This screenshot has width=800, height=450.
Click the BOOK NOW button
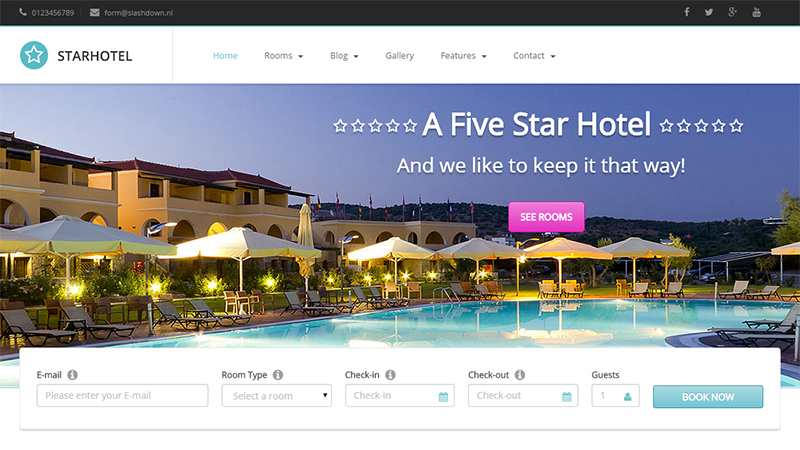708,396
